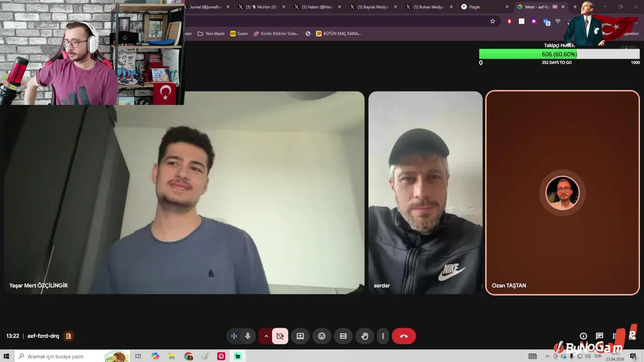Turn the camera back on

click(x=280, y=336)
